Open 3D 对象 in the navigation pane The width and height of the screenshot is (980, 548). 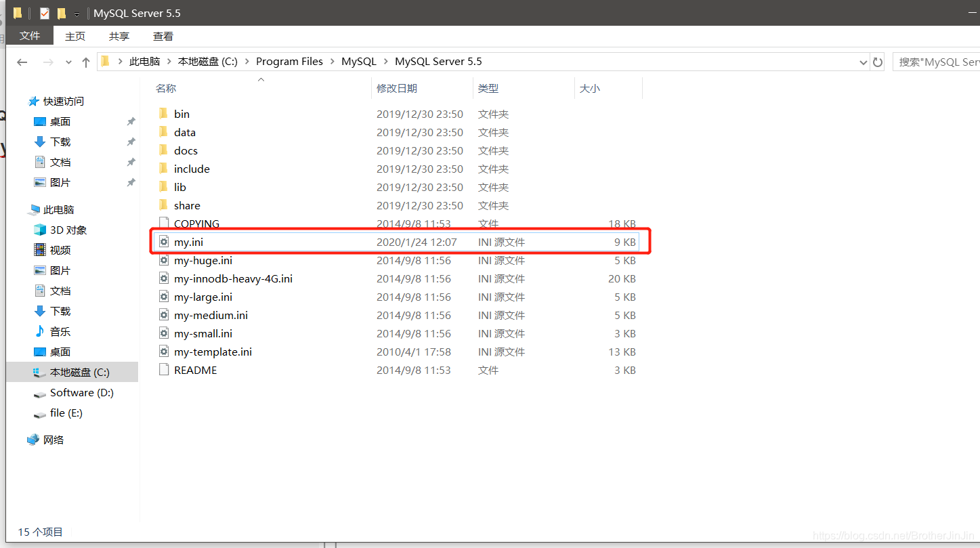[68, 230]
